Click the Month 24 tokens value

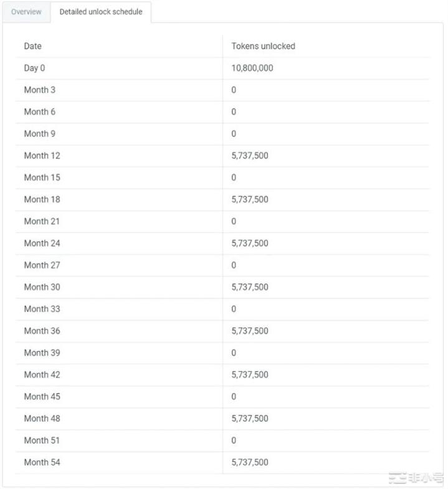(249, 243)
